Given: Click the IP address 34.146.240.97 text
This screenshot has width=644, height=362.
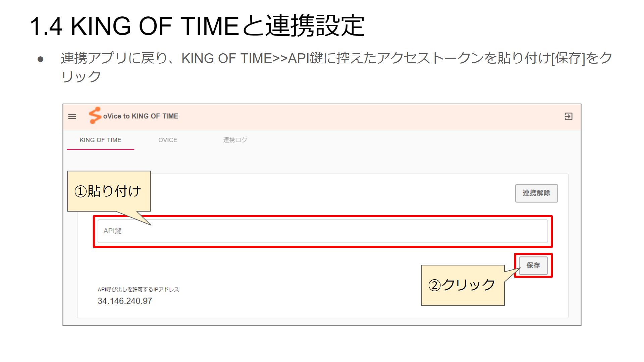Looking at the screenshot, I should [125, 301].
